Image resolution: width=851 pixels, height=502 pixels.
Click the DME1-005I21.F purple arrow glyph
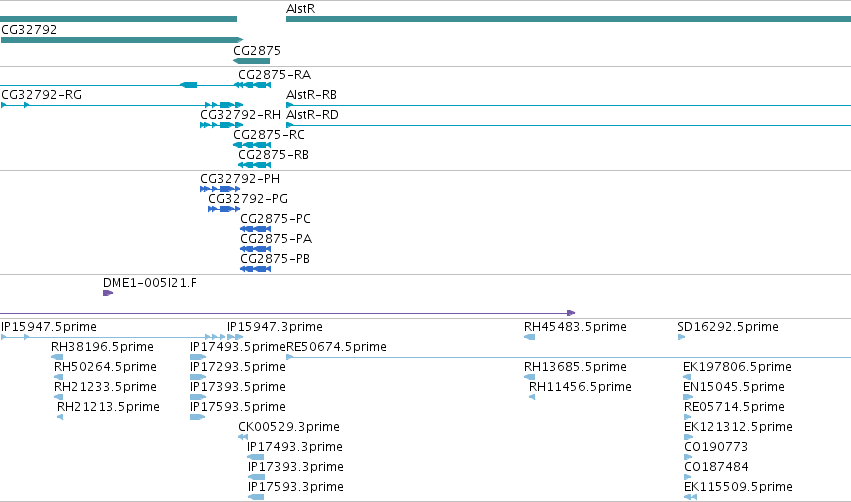point(108,293)
